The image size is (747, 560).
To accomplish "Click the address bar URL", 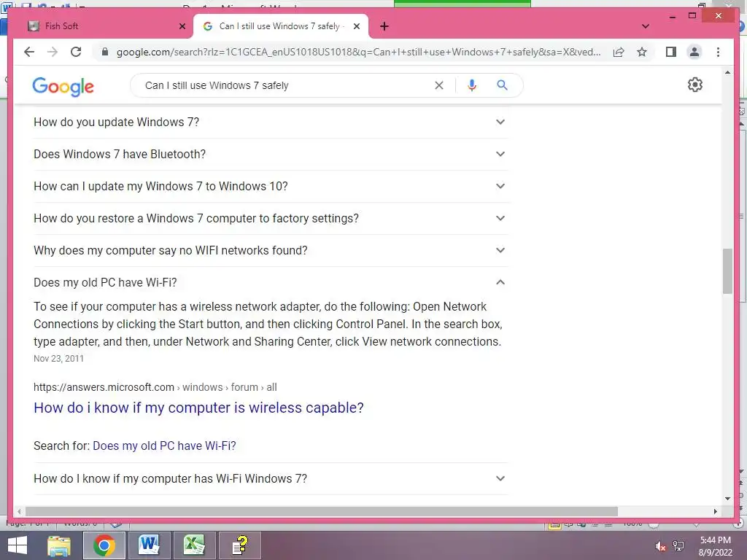I will point(358,52).
